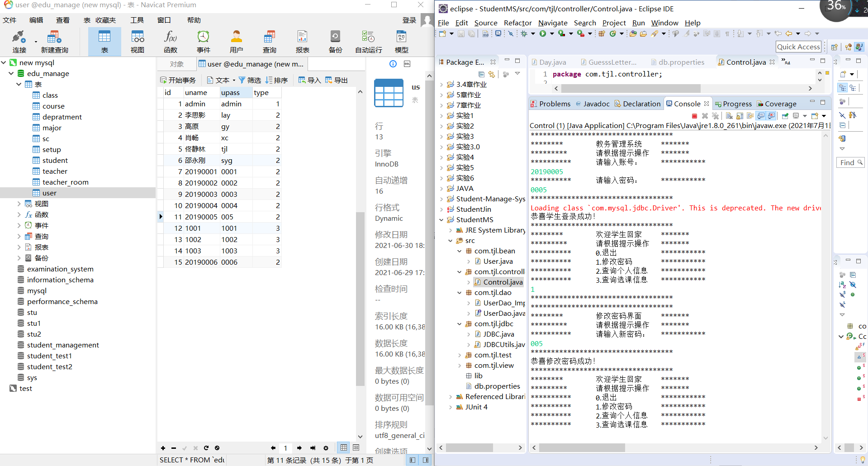868x466 pixels.
Task: Click editor horizontal scrollbar thumb
Action: [x=630, y=89]
